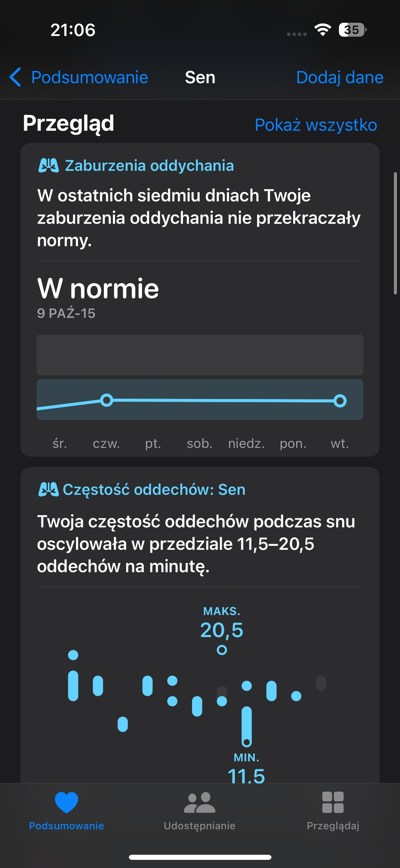Tap the lungs icon beside Częstość oddechów
Image resolution: width=400 pixels, height=868 pixels.
[x=49, y=490]
